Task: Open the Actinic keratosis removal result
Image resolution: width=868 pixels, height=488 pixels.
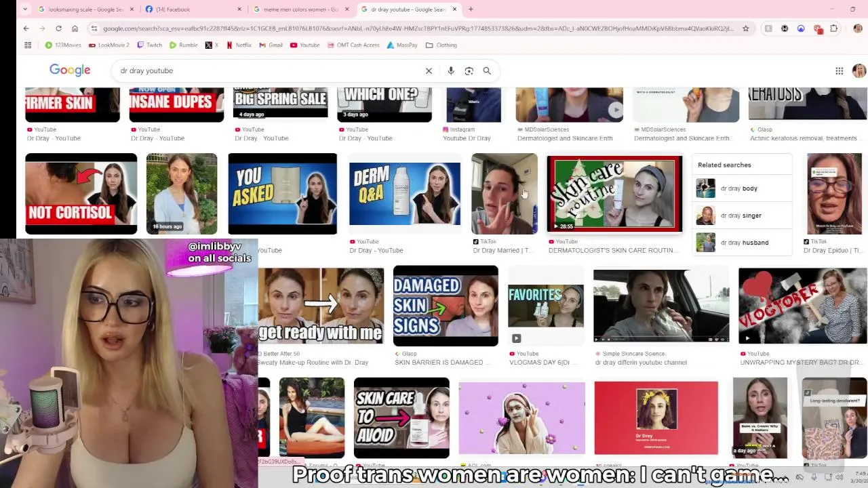Action: (803, 138)
